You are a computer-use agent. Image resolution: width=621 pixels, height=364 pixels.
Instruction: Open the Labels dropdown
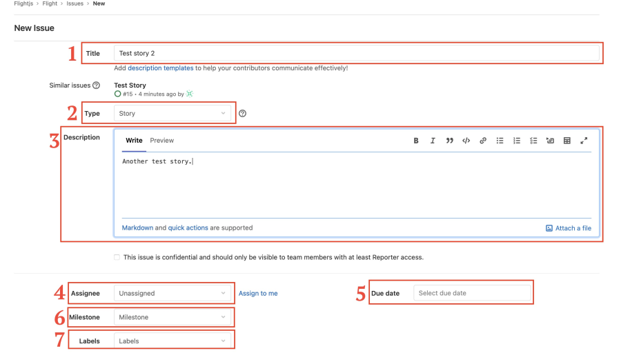point(172,341)
